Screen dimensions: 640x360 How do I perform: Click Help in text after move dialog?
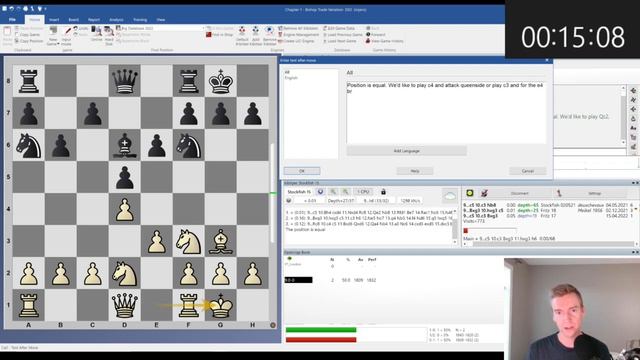coord(415,171)
